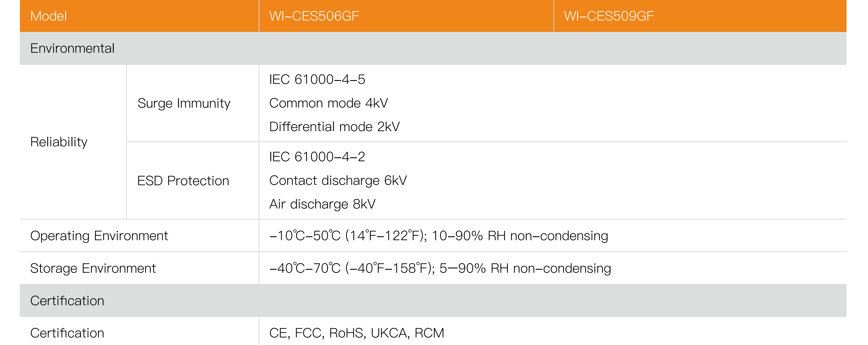Click the Common mode 4kV line
This screenshot has height=345, width=868.
[328, 103]
